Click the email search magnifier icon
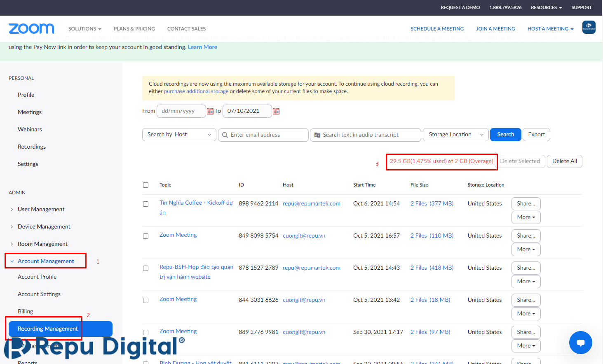The image size is (603, 364). point(225,135)
